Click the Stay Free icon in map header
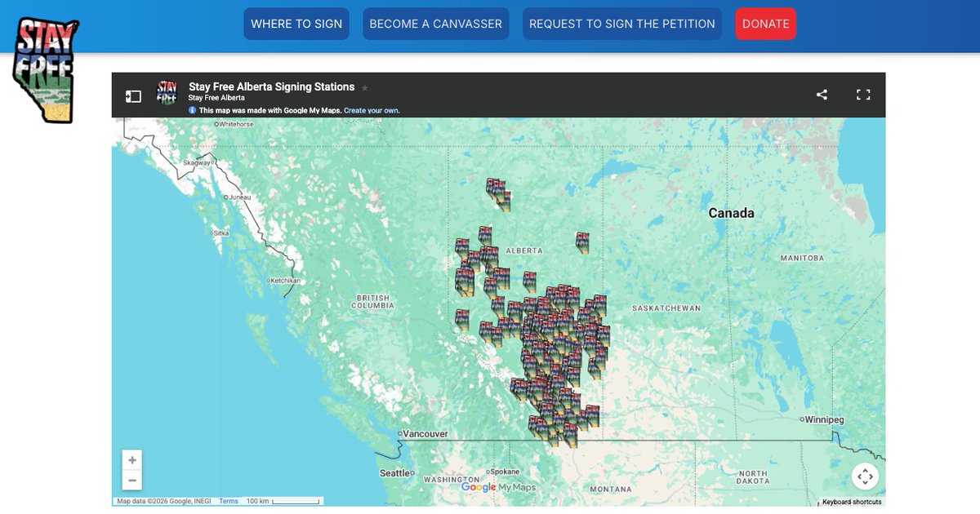This screenshot has height=514, width=980. click(167, 93)
